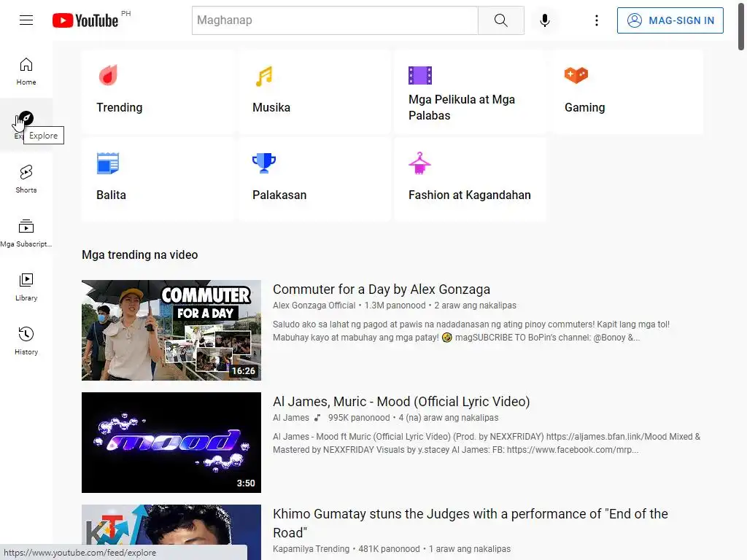Click the YouTube logo
Screen dimensions: 747x560
[x=85, y=20]
